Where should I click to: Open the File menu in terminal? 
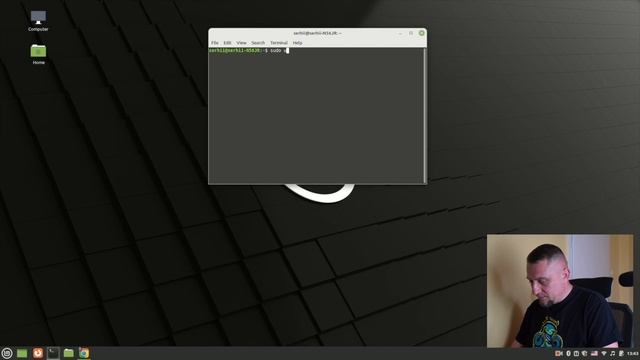click(x=215, y=43)
